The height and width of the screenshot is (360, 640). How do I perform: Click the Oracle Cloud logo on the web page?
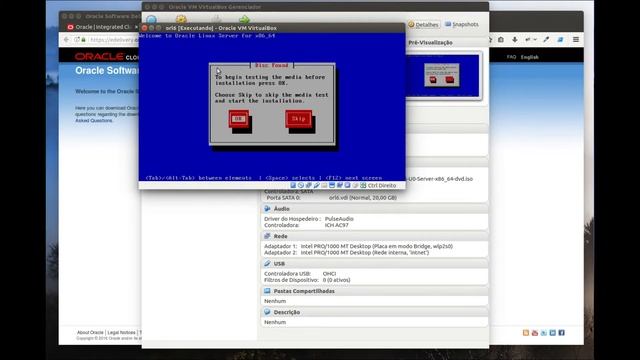pyautogui.click(x=107, y=56)
